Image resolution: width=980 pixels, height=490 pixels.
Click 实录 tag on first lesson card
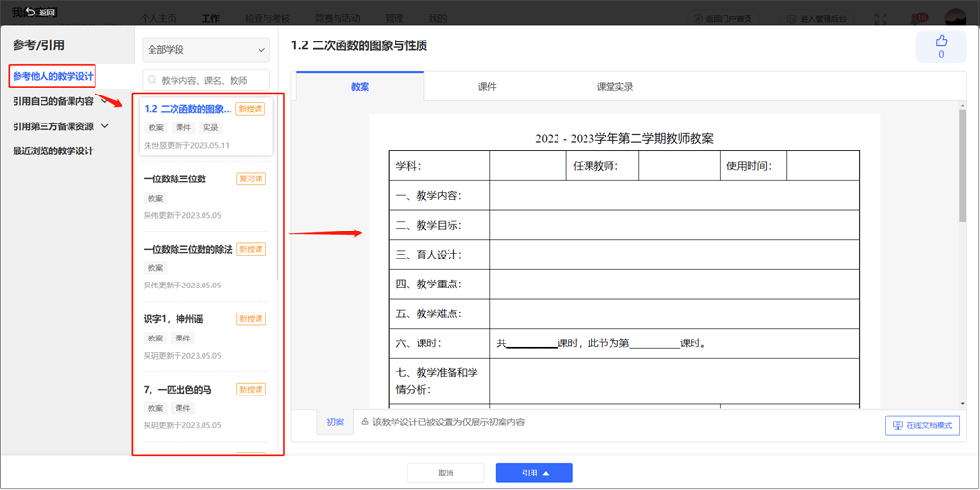pos(210,127)
